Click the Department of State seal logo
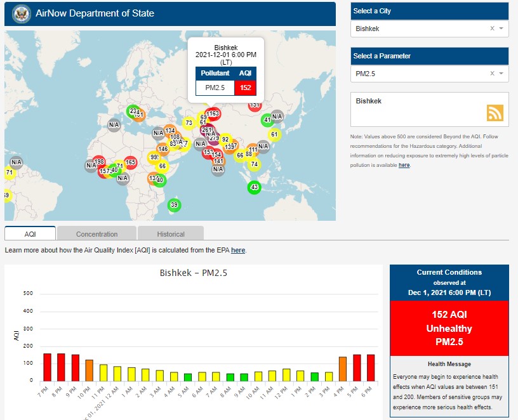Screen dimensions: 518x420 point(21,13)
